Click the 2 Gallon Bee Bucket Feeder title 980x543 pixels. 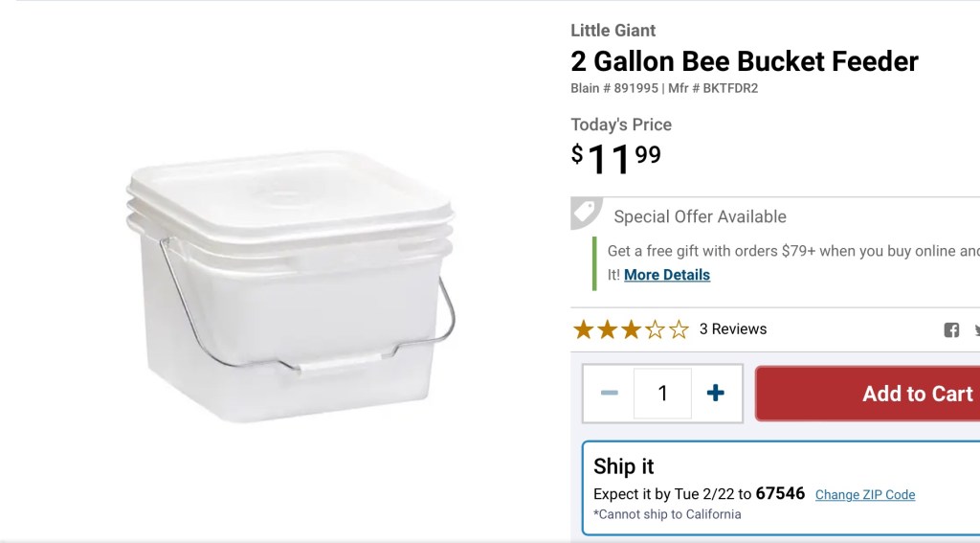pos(745,61)
